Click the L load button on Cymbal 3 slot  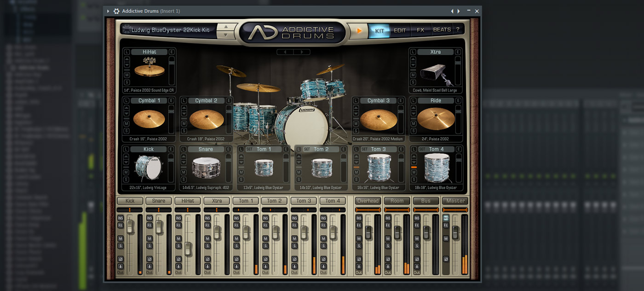point(356,100)
